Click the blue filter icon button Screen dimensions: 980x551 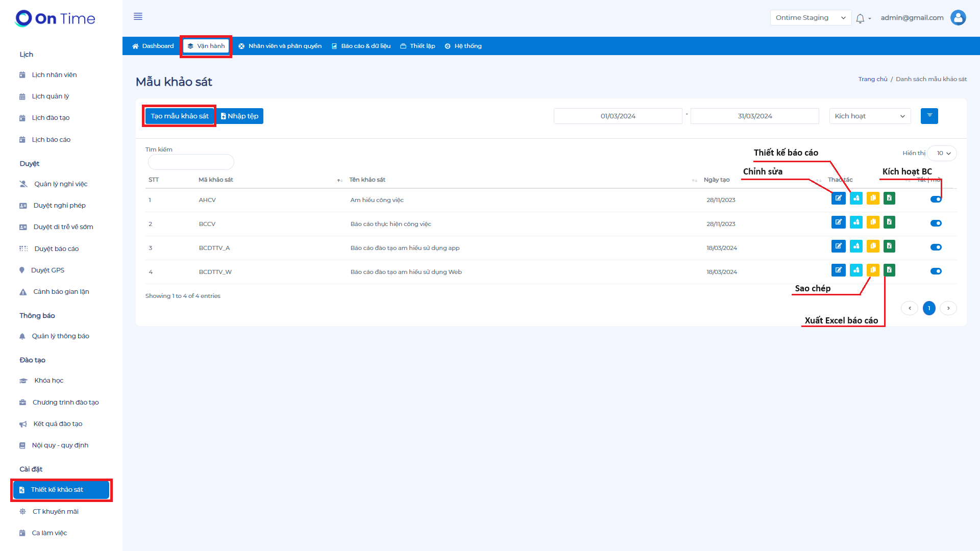tap(929, 116)
